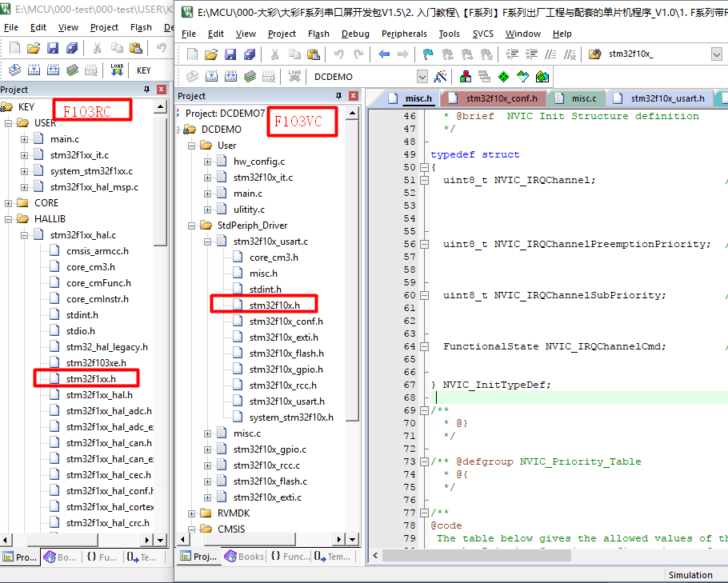The width and height of the screenshot is (728, 583).
Task: Click Rebuild all icon in DCDEMO window
Action: 230,77
